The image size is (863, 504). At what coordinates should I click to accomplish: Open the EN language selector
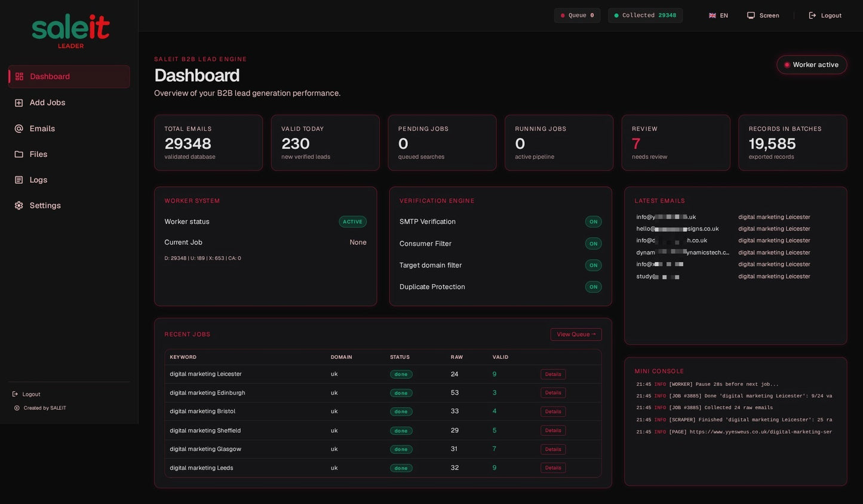pyautogui.click(x=718, y=16)
